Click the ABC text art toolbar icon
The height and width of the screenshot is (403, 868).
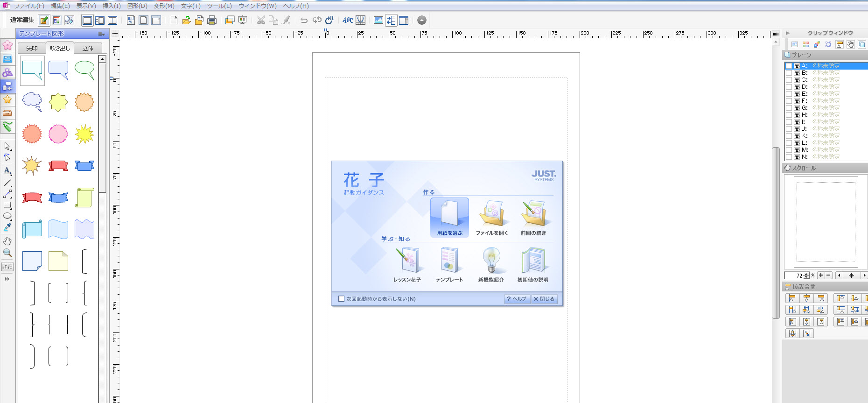[x=348, y=20]
